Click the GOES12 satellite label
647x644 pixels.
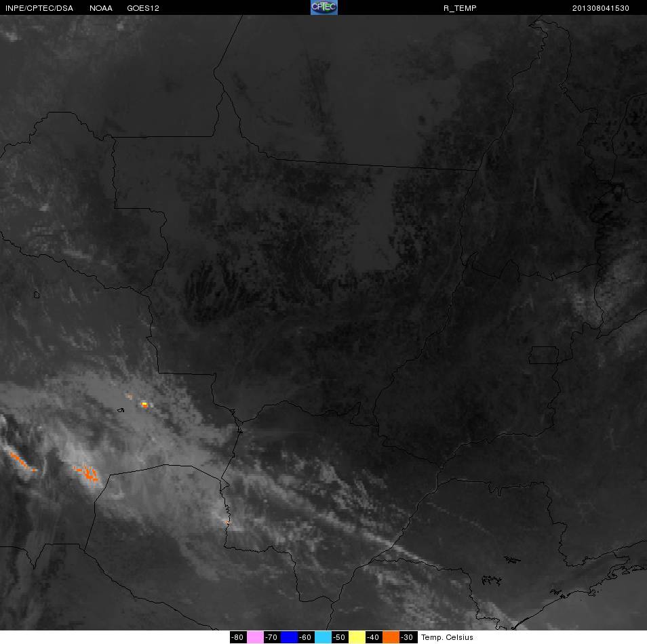pos(143,8)
